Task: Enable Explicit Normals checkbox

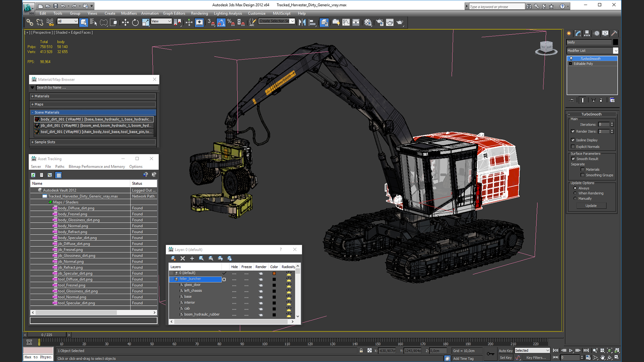Action: click(573, 146)
